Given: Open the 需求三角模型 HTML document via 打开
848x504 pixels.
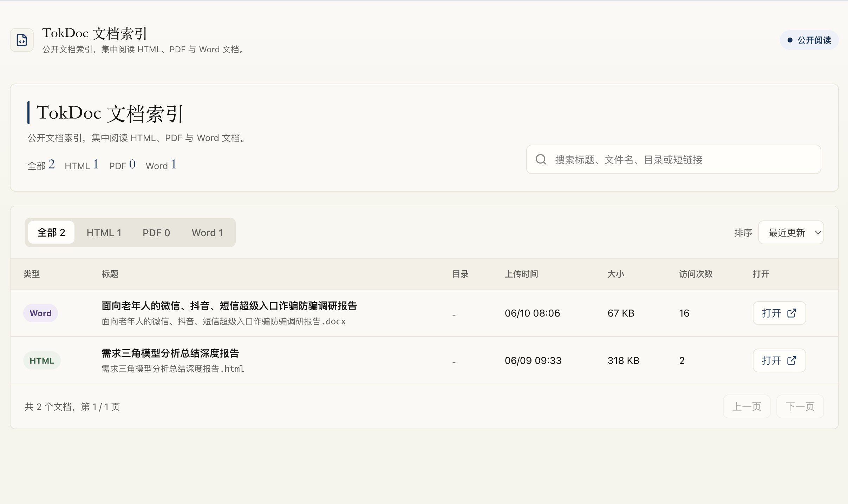Looking at the screenshot, I should tap(779, 360).
